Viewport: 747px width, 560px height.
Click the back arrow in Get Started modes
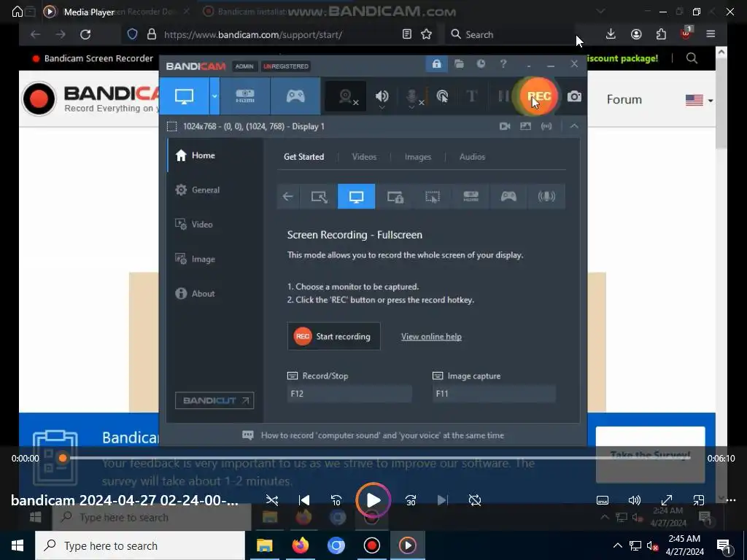(287, 196)
